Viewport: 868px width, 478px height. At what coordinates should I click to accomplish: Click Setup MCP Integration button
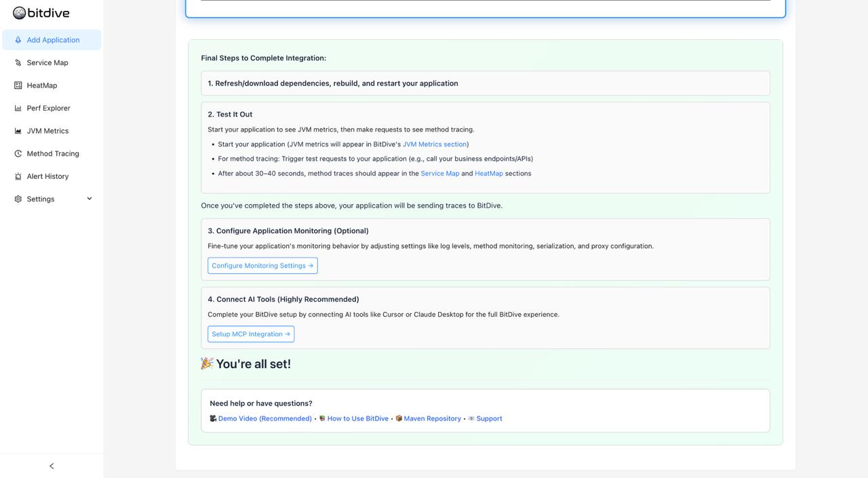click(251, 334)
